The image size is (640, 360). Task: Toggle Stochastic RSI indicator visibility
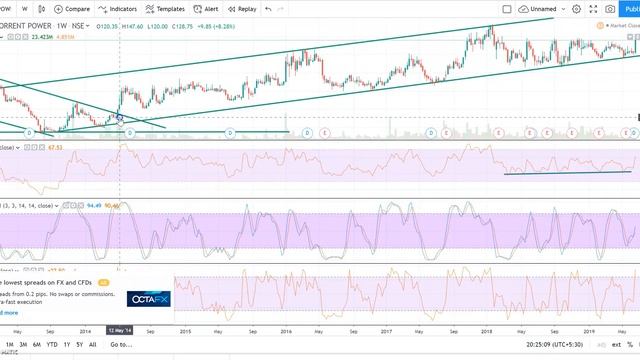[66, 206]
